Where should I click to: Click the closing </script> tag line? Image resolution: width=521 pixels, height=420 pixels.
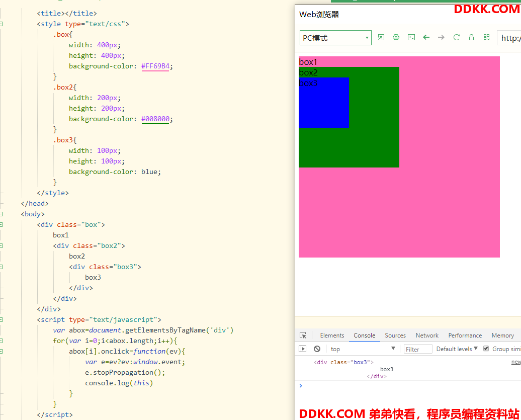point(55,414)
